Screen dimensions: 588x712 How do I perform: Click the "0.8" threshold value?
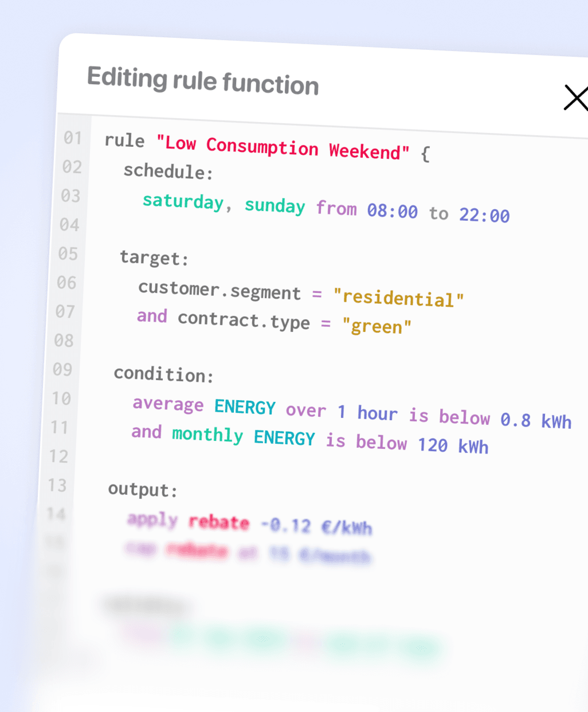[516, 420]
